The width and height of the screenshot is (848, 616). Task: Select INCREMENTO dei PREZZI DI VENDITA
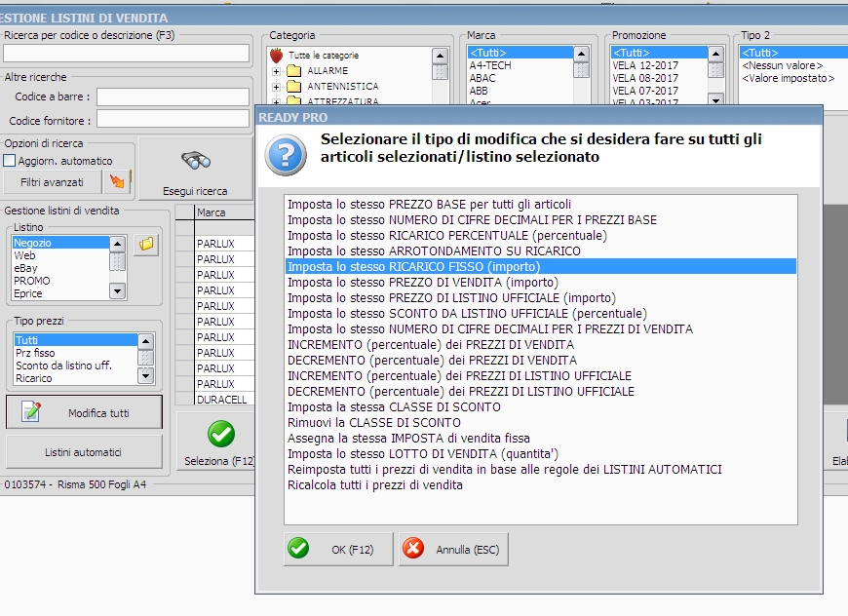click(x=540, y=345)
